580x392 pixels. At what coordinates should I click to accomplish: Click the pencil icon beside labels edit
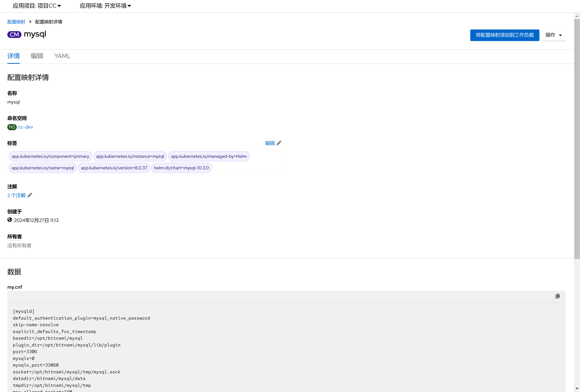(x=279, y=143)
